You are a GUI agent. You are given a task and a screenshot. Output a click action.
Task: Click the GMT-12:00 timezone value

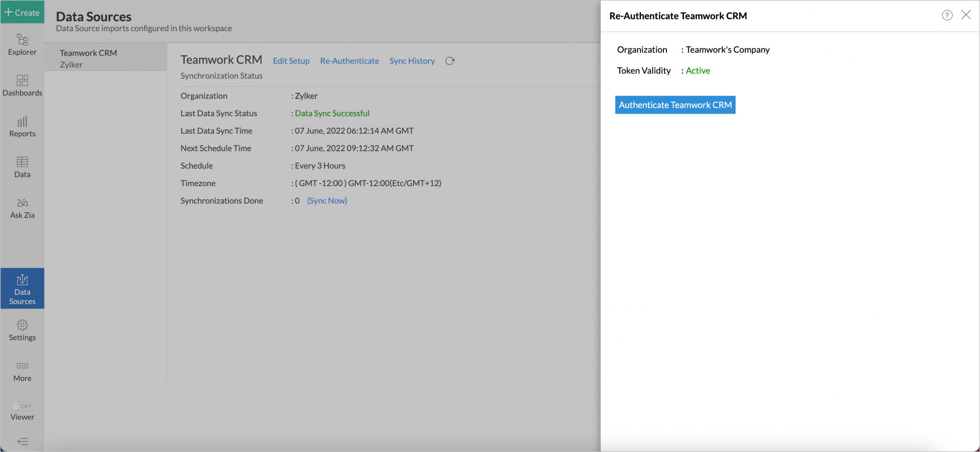[368, 183]
